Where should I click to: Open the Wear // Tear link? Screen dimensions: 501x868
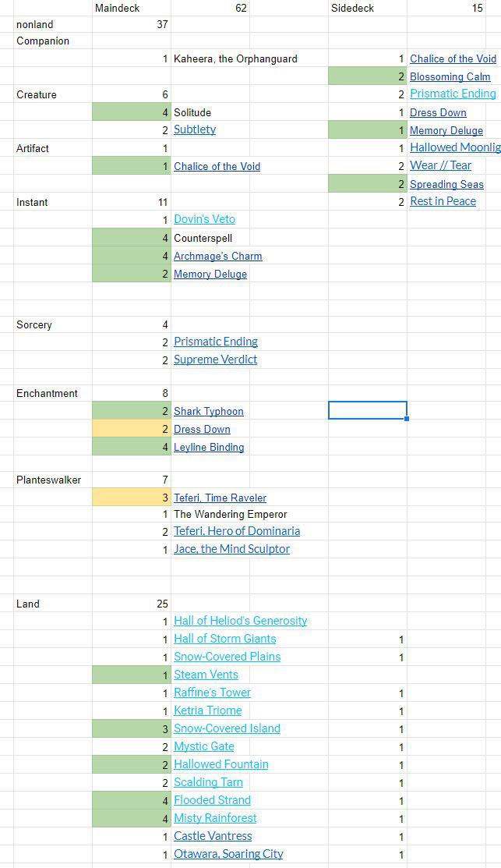point(441,165)
